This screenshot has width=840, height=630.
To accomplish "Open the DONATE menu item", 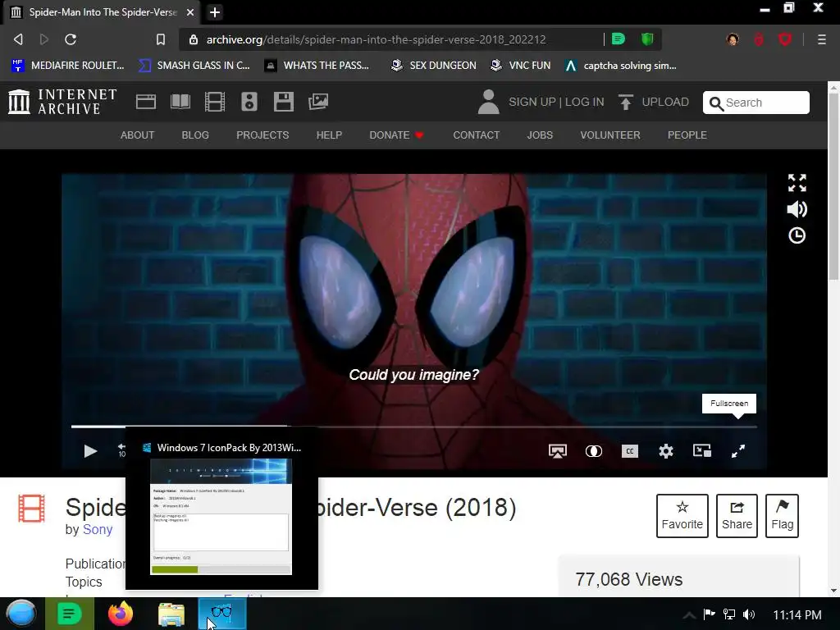I will [x=396, y=135].
